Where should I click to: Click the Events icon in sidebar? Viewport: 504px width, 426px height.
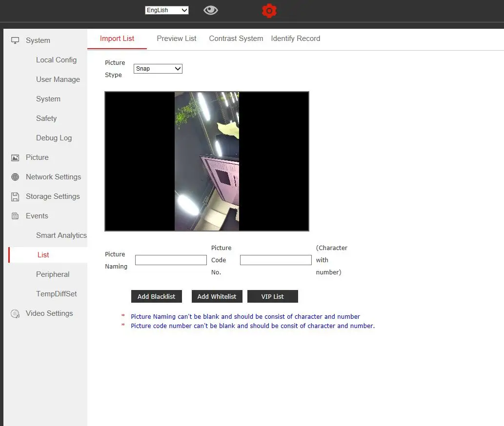tap(15, 216)
